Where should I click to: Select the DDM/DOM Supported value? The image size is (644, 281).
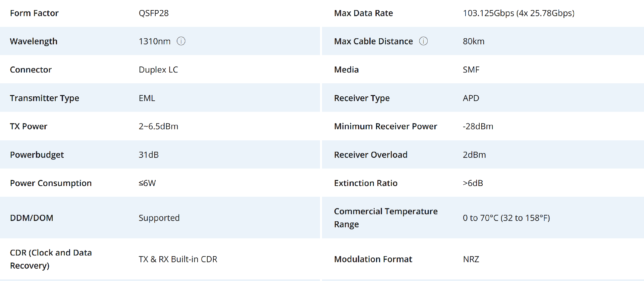(x=159, y=218)
